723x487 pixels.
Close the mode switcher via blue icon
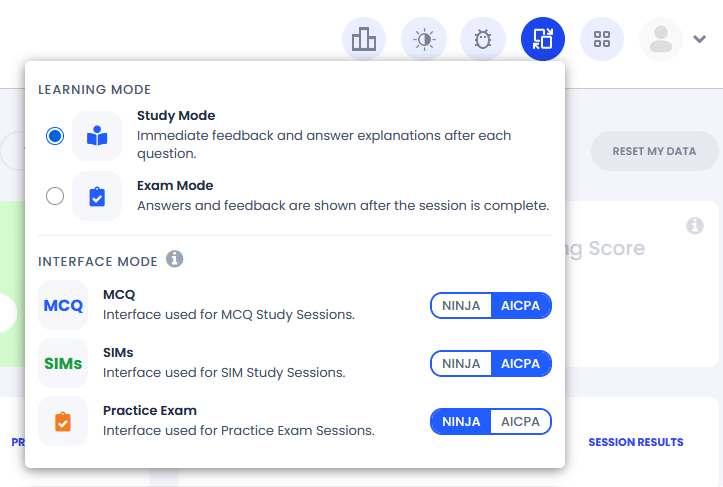tap(543, 39)
